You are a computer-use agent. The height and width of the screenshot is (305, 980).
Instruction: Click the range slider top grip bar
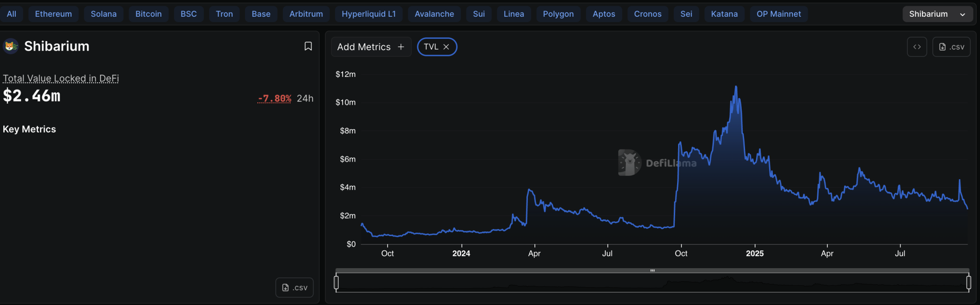(652, 271)
